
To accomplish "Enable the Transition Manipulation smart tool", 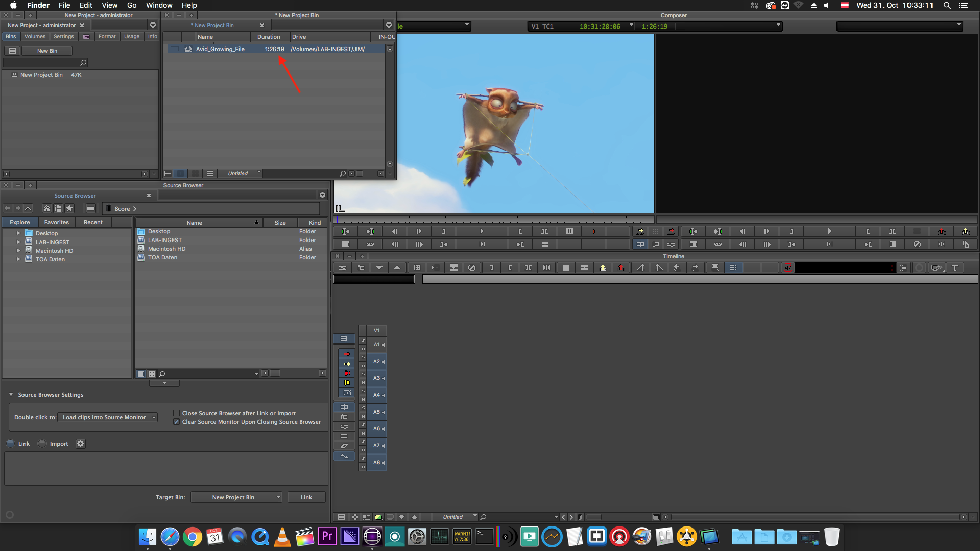I will [347, 393].
